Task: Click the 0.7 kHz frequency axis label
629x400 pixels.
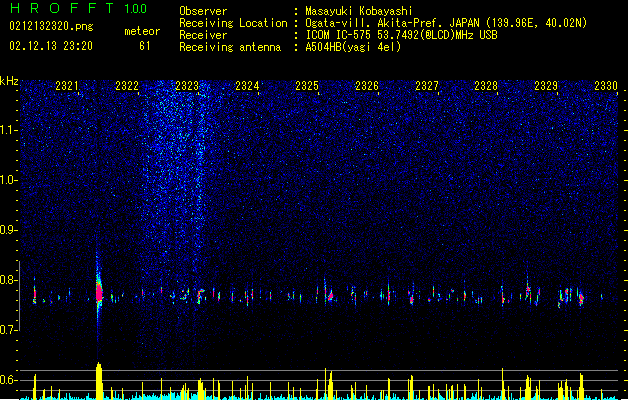Action: (9, 330)
